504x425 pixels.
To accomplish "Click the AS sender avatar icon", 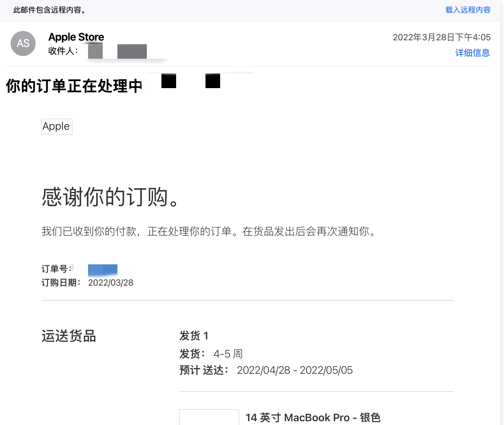I will (x=23, y=43).
